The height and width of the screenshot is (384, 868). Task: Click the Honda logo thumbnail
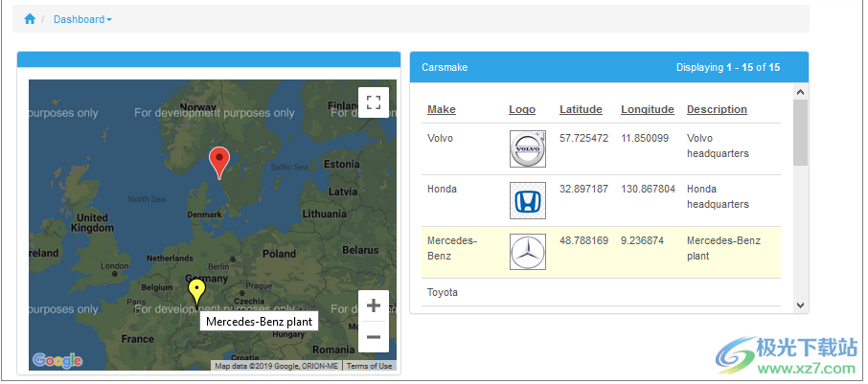click(x=527, y=201)
